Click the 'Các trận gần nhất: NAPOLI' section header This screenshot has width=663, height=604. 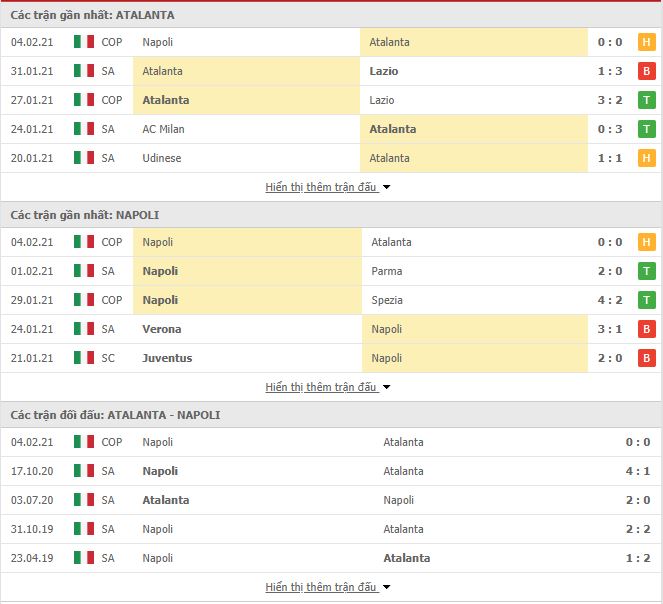click(x=85, y=215)
